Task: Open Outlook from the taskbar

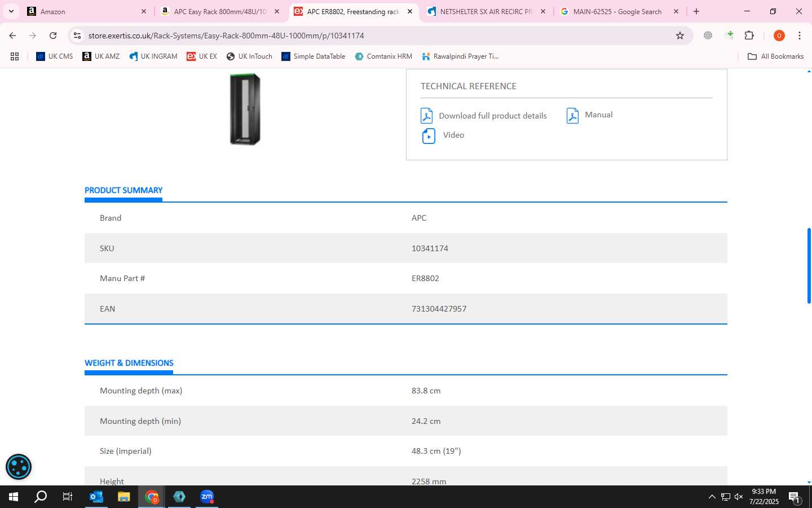Action: tap(96, 497)
